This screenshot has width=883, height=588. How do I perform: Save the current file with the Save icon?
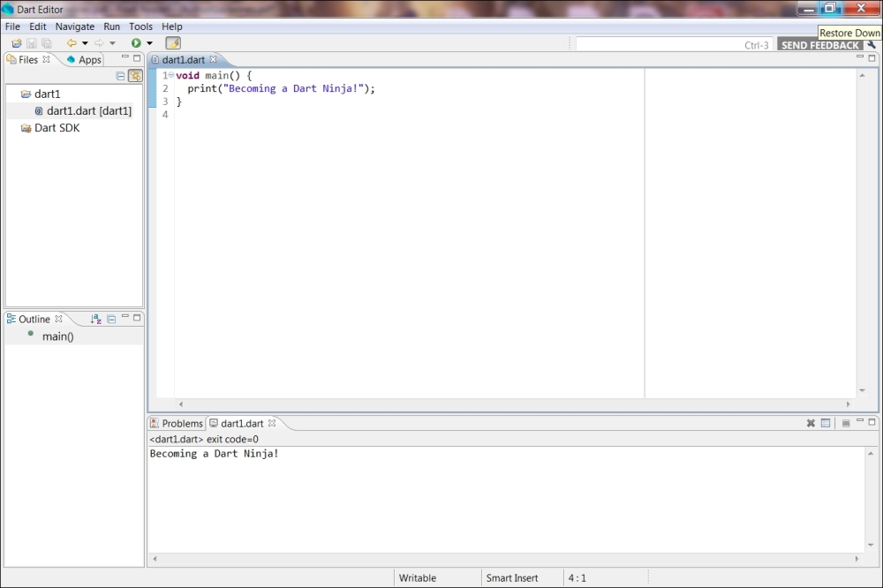(30, 42)
